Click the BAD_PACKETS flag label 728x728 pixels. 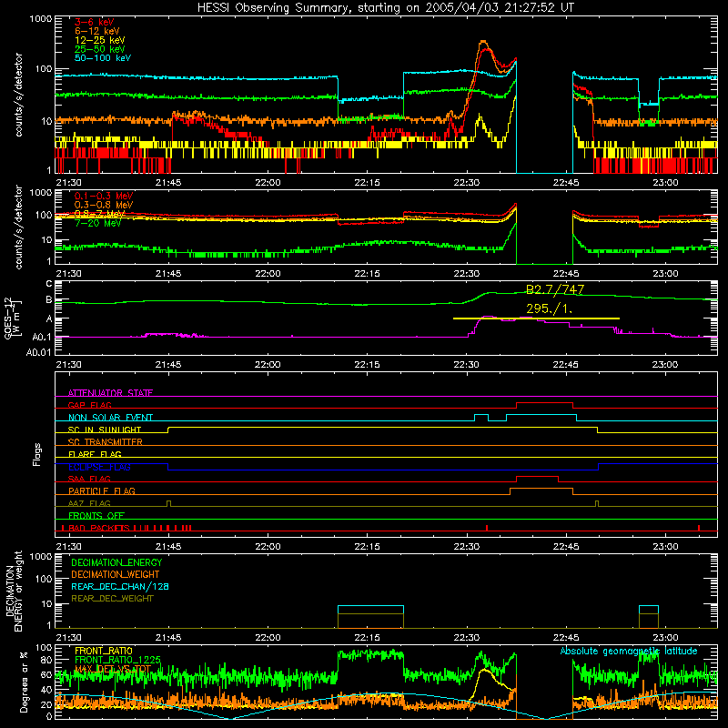coord(99,528)
